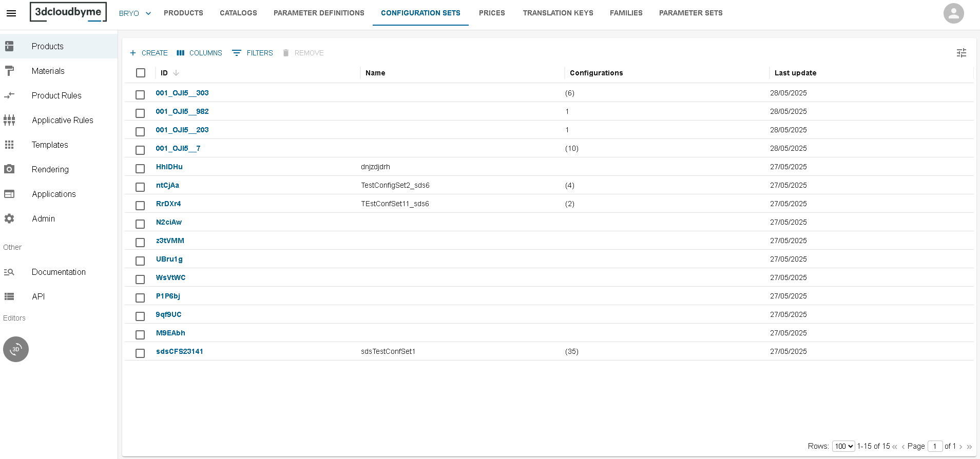
Task: Switch to the Parameter Sets tab
Action: (690, 13)
